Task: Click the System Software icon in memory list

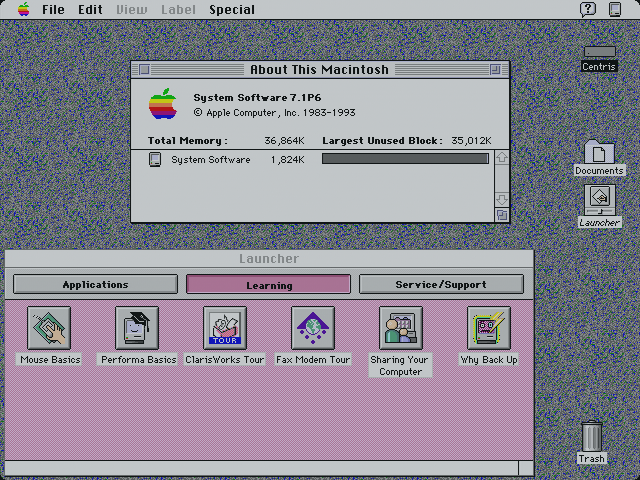Action: (155, 159)
